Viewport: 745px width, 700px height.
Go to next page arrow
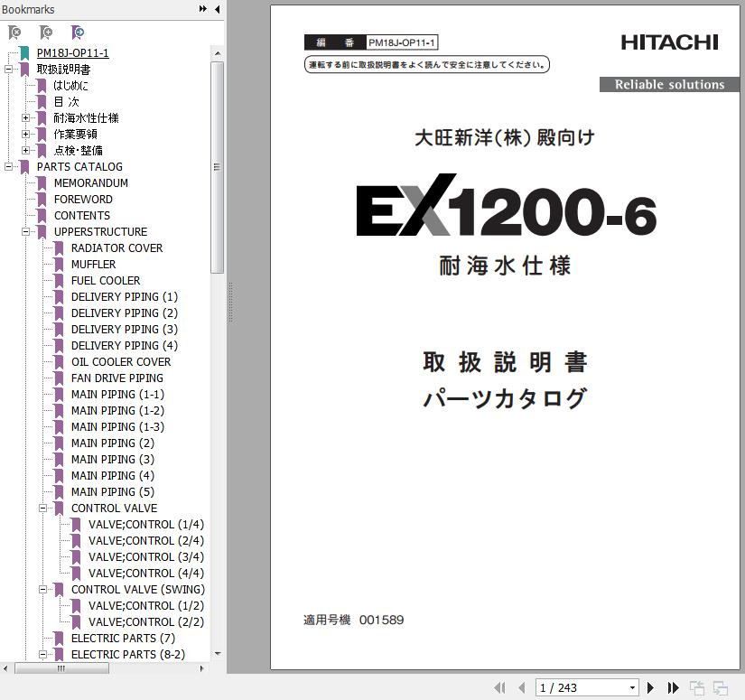[650, 687]
